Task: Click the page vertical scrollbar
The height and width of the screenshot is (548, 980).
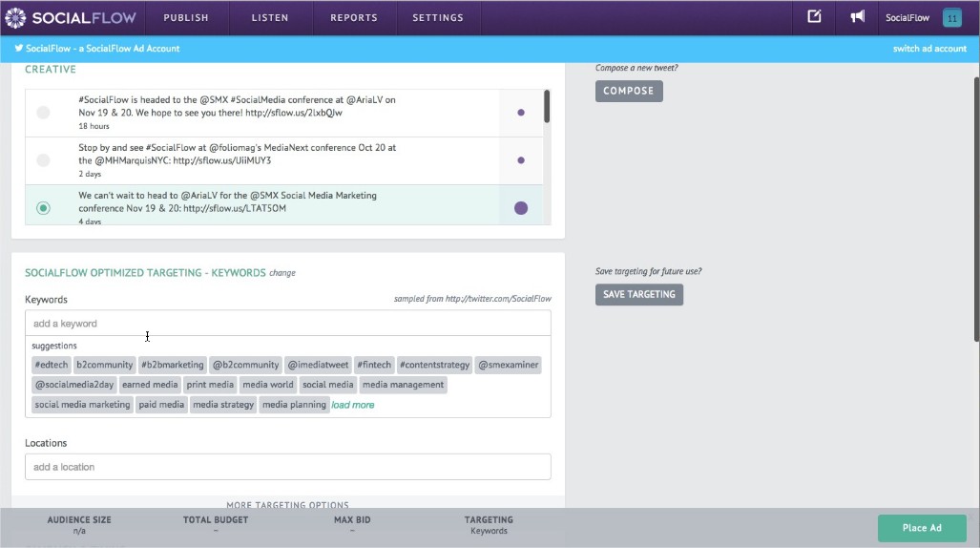Action: [x=976, y=209]
